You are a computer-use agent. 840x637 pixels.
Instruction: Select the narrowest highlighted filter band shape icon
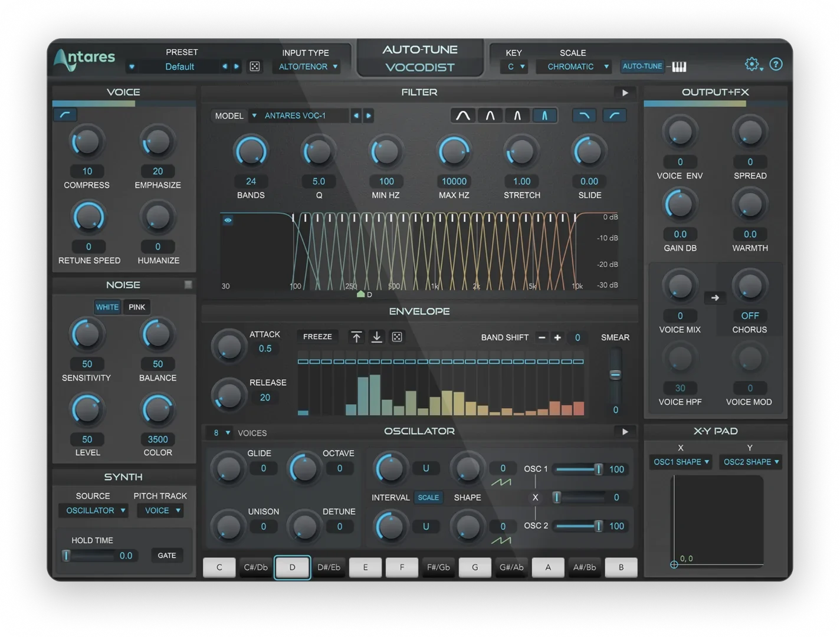point(544,116)
